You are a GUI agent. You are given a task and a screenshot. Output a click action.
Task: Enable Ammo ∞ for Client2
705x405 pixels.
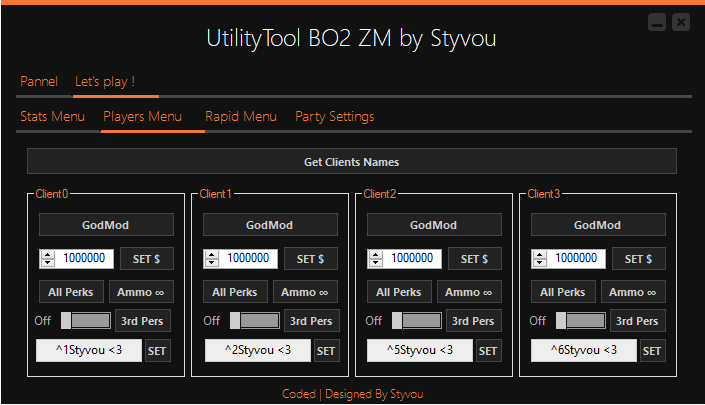(x=469, y=292)
